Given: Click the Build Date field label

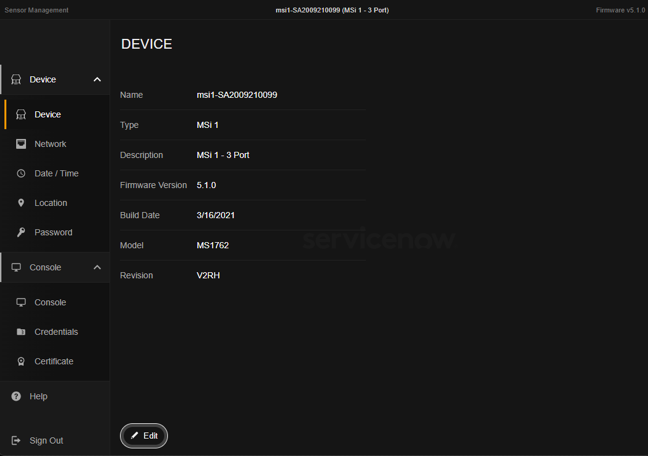Looking at the screenshot, I should [x=140, y=215].
